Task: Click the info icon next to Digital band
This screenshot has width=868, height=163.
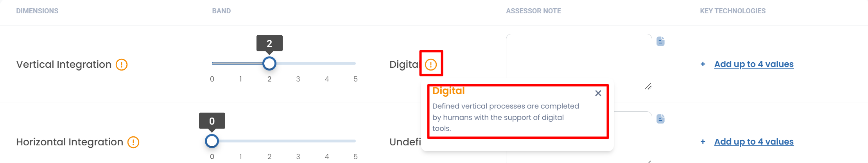Action: 431,64
